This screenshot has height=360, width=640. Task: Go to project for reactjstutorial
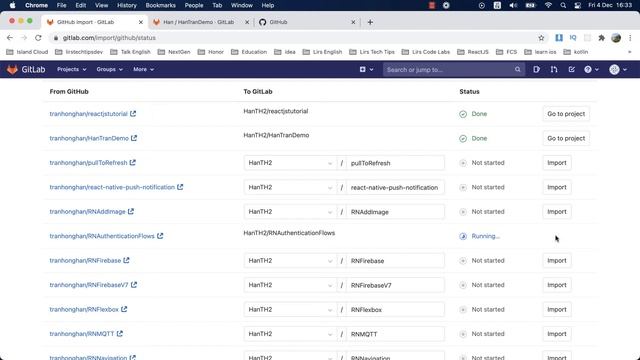(566, 114)
